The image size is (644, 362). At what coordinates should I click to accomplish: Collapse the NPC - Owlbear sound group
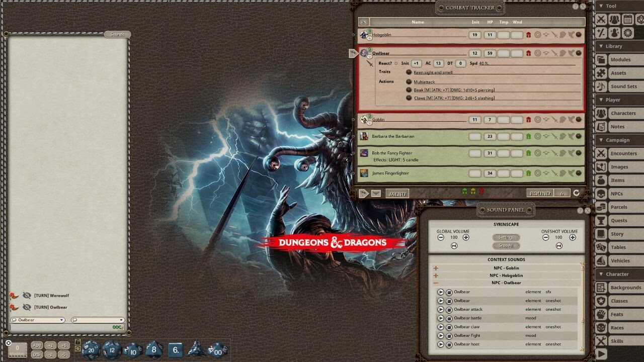(x=436, y=283)
